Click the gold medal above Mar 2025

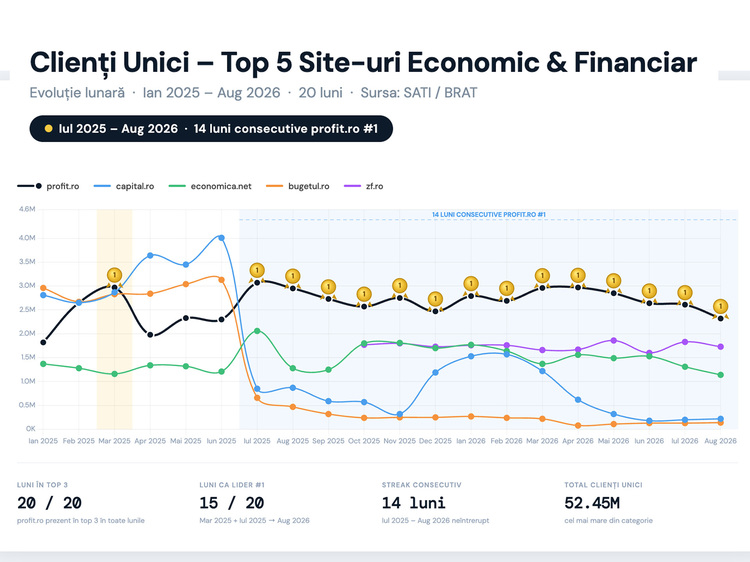click(114, 275)
